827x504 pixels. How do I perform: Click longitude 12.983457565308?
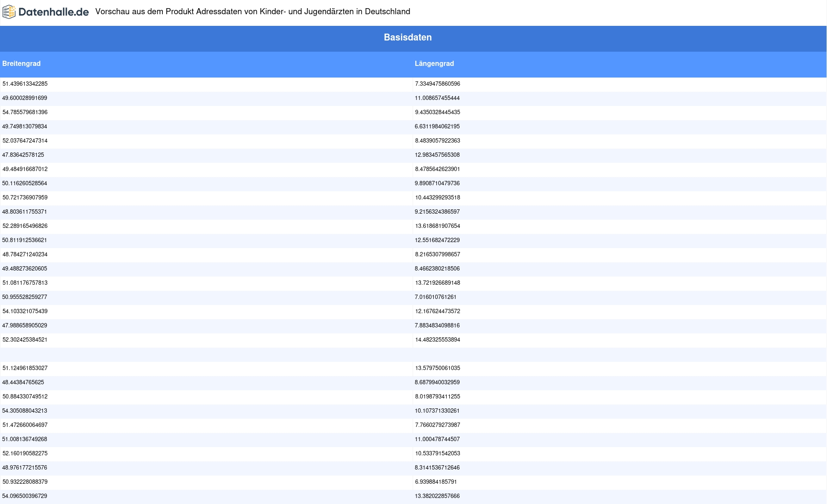(x=437, y=155)
